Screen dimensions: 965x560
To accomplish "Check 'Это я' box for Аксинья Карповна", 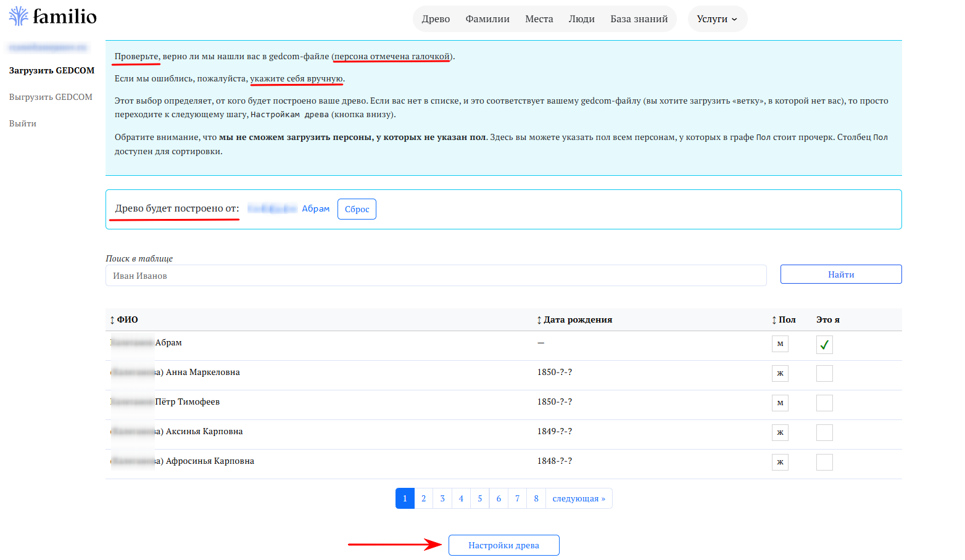I will [x=824, y=433].
